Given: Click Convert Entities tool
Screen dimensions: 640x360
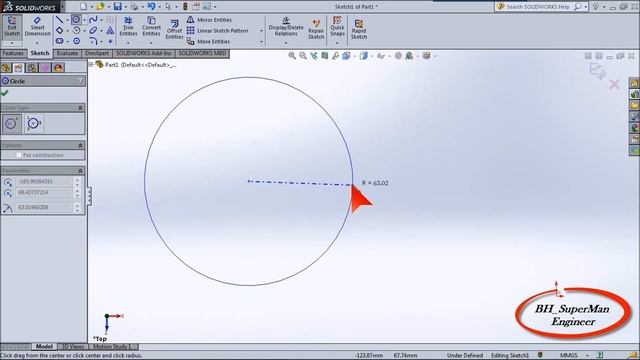Looking at the screenshot, I should coord(151,27).
